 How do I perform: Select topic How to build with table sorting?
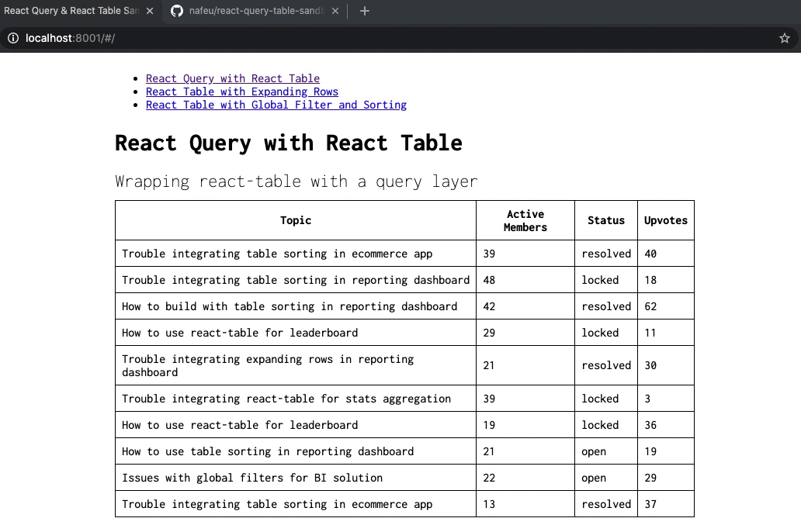(x=290, y=306)
